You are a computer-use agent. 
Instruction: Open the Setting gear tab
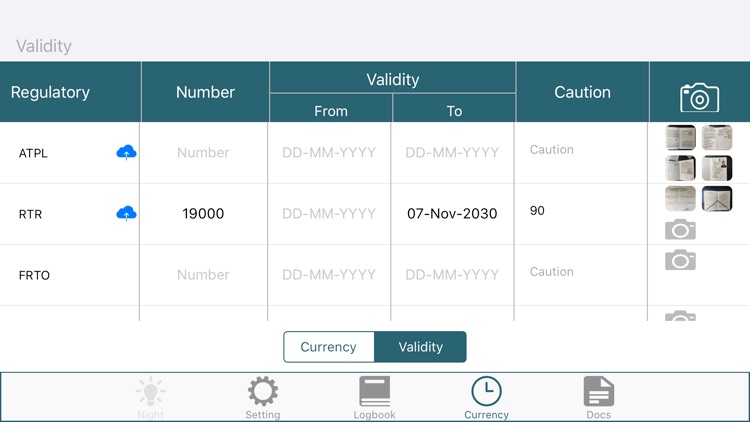pos(263,398)
